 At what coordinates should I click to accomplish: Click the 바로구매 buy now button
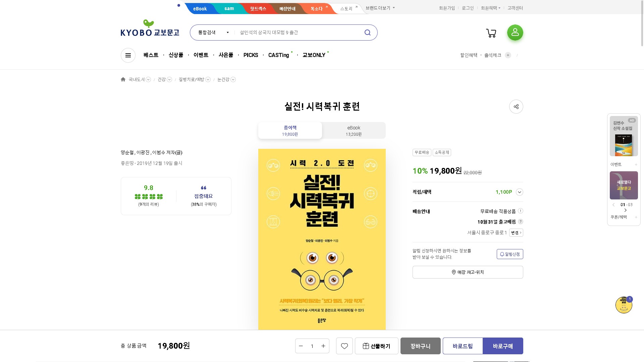click(502, 346)
